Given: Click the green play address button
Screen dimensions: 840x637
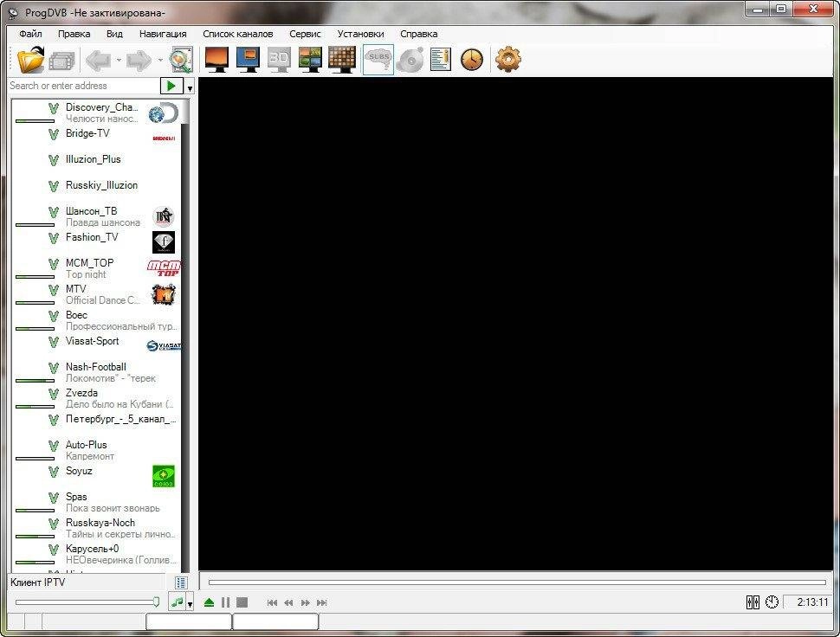Looking at the screenshot, I should point(171,86).
